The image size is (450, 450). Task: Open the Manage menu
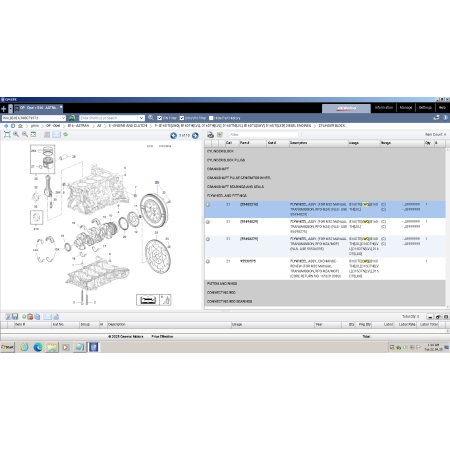[x=406, y=108]
